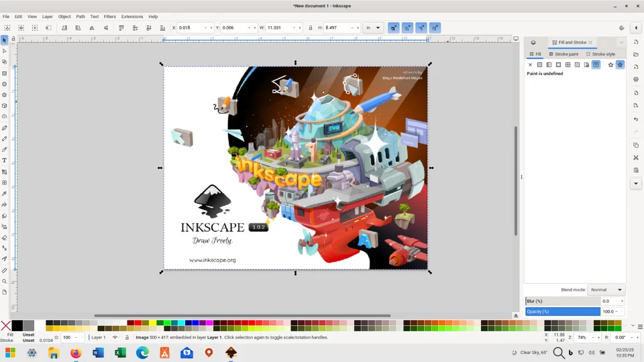Set fill to No paint (X)
Screen dimensions: 644x362
click(530, 65)
